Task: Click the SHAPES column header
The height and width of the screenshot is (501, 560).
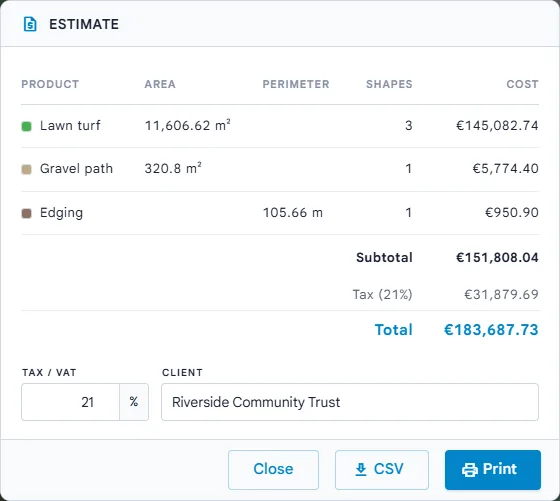Action: pyautogui.click(x=389, y=84)
